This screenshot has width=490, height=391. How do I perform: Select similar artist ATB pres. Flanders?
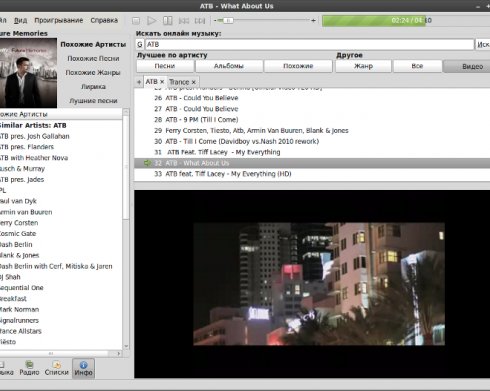(27, 147)
